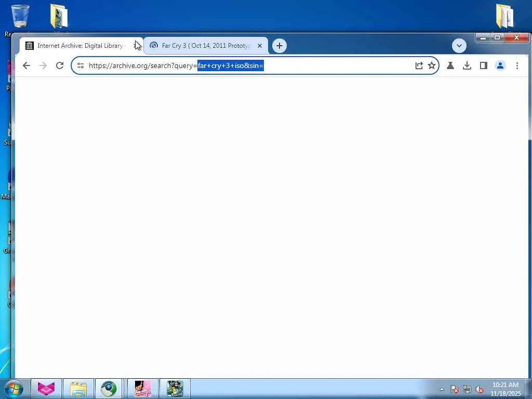
Task: Open the profile avatar menu
Action: tap(500, 65)
